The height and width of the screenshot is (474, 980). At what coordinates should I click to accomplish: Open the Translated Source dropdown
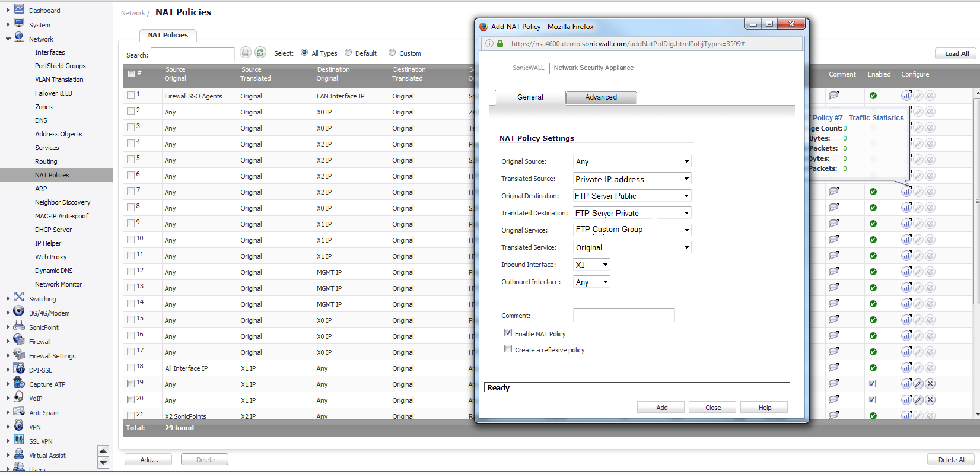point(632,179)
